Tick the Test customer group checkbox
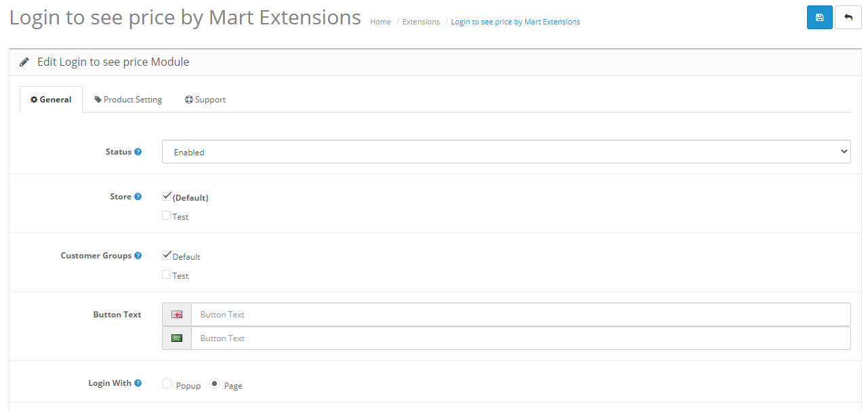 pos(167,275)
